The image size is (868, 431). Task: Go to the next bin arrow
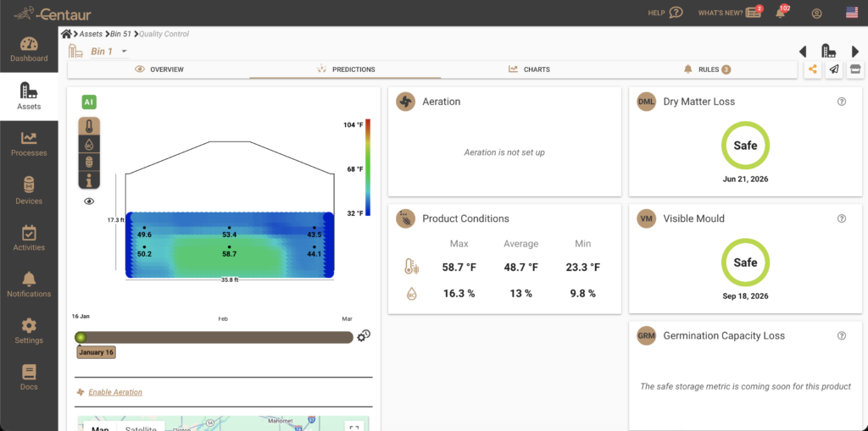point(855,52)
